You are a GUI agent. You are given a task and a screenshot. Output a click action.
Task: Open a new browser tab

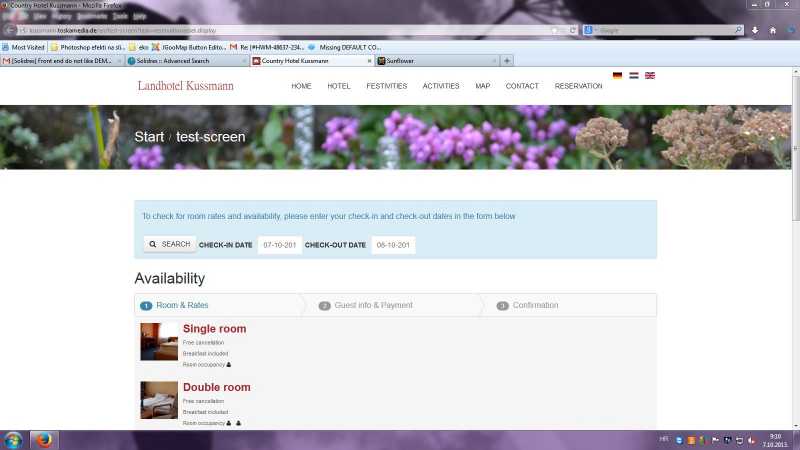click(508, 61)
